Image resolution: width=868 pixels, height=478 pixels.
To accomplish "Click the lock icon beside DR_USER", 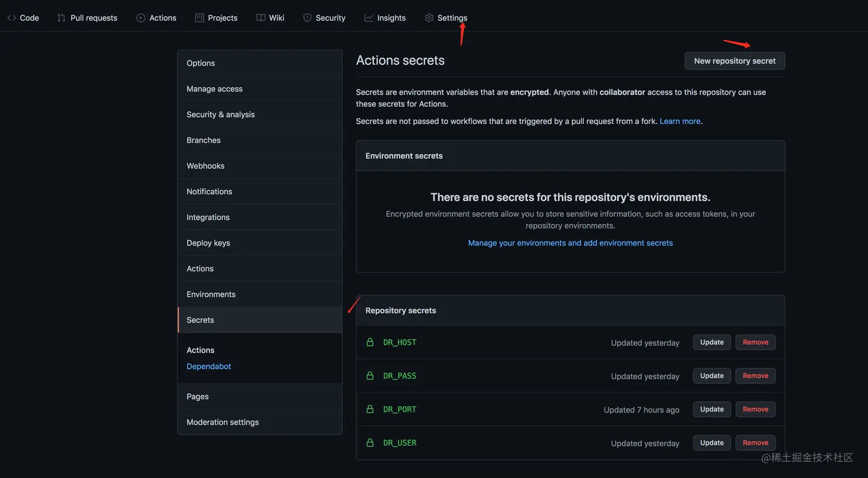I will (370, 442).
